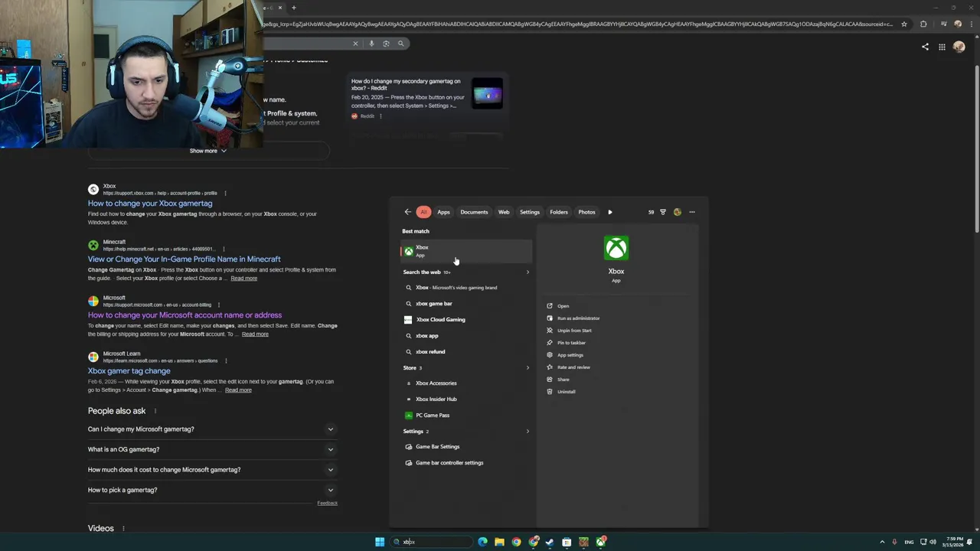Expand the Settings results section arrow
980x551 pixels.
(528, 432)
